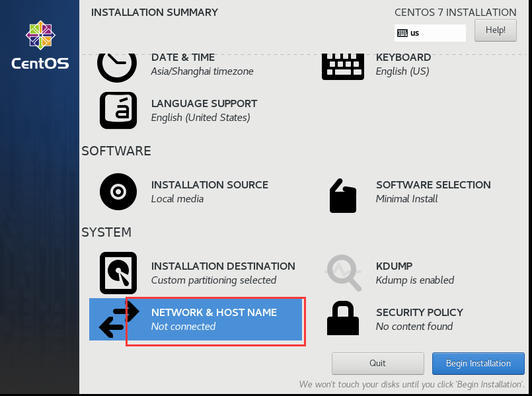Image resolution: width=532 pixels, height=396 pixels.
Task: Click the Installation Destination hard drive icon
Action: click(x=118, y=273)
